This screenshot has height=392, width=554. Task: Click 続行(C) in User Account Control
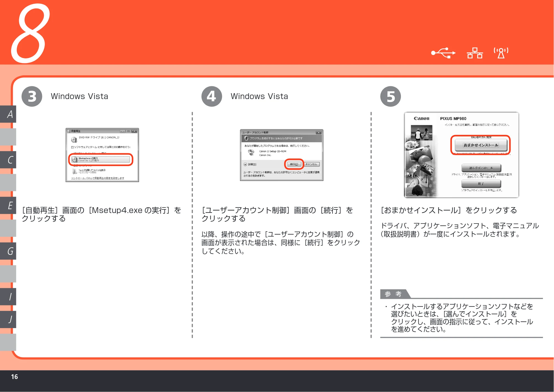tap(294, 164)
